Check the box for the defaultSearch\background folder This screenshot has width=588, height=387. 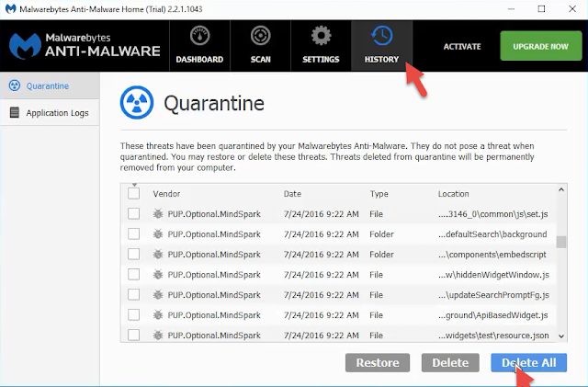pyautogui.click(x=134, y=234)
